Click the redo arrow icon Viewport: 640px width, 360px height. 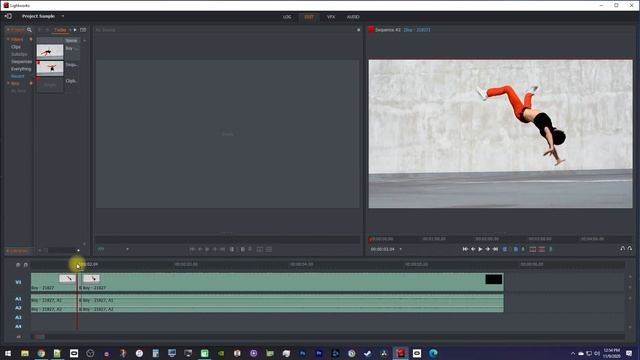(630, 249)
